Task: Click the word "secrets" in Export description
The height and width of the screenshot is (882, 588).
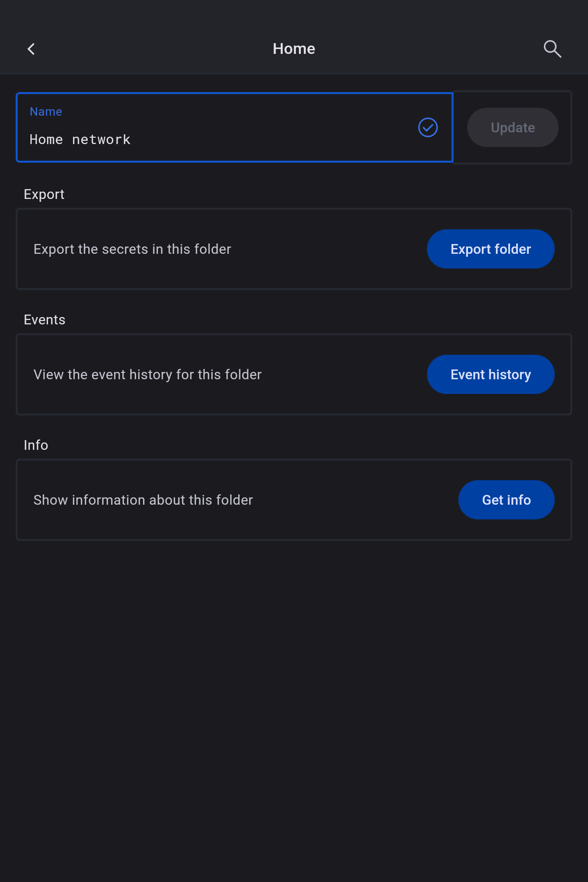Action: 125,249
